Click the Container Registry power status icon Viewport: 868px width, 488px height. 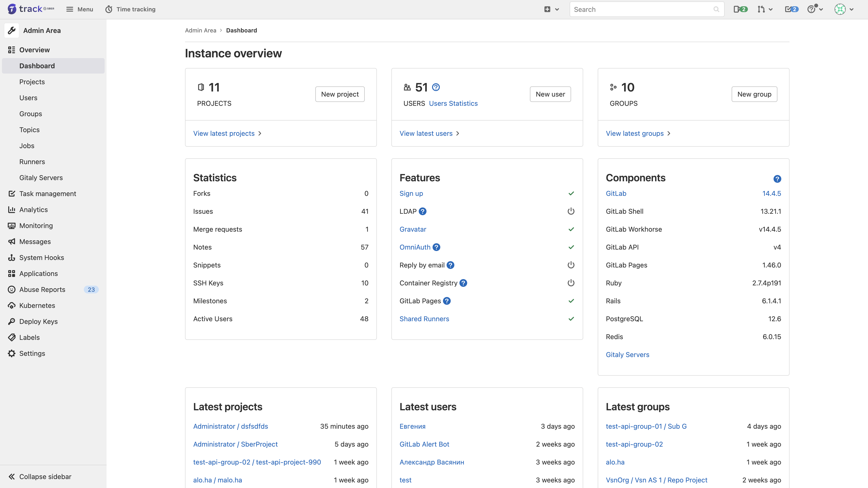point(571,283)
